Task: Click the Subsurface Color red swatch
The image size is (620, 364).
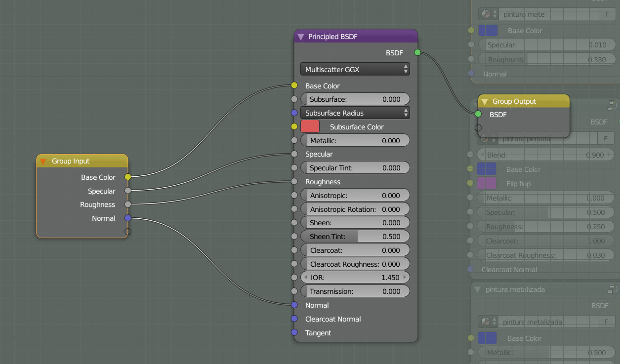Action: click(310, 126)
